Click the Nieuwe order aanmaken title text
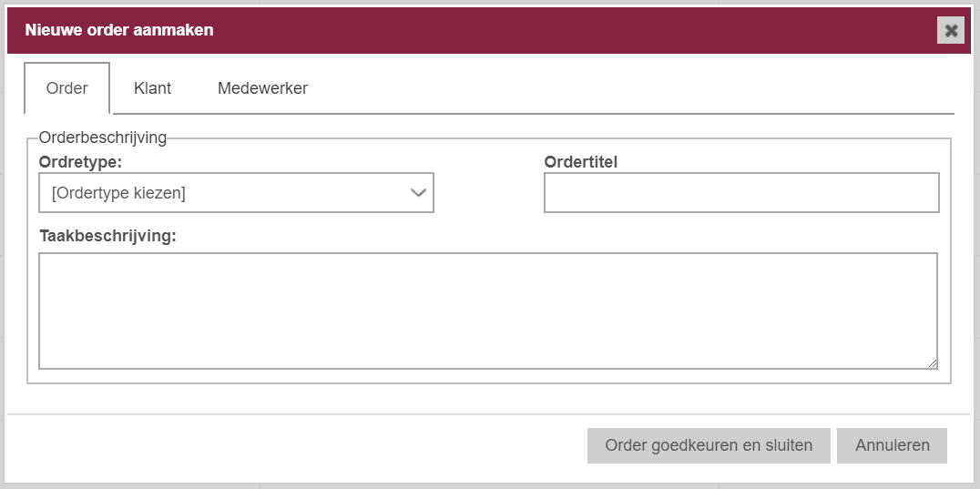980x489 pixels. click(118, 30)
